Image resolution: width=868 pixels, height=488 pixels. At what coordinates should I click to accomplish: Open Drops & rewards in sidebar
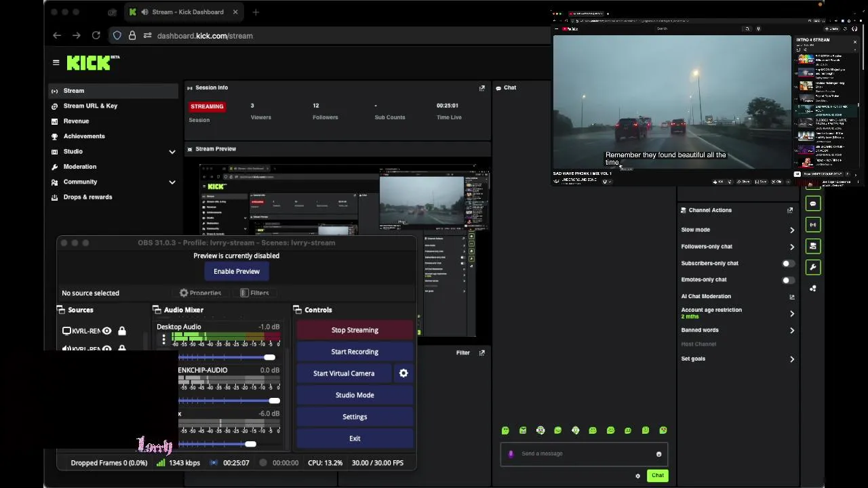click(x=113, y=197)
